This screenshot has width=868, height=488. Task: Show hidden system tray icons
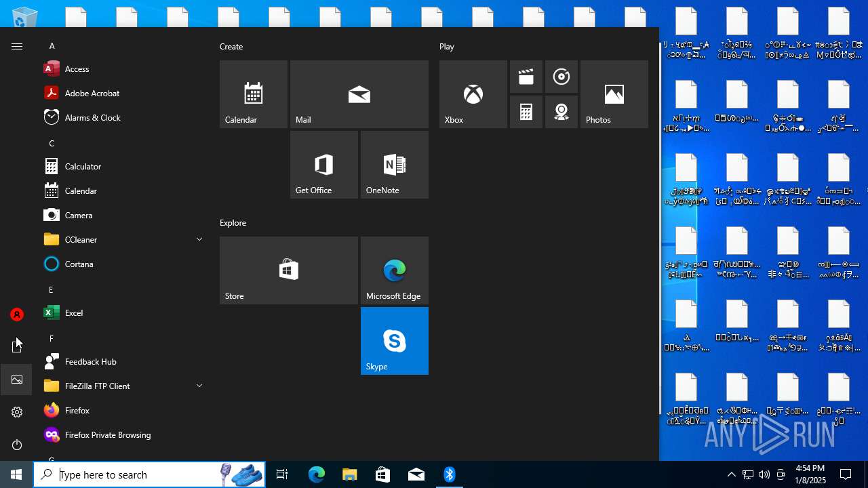pos(731,474)
